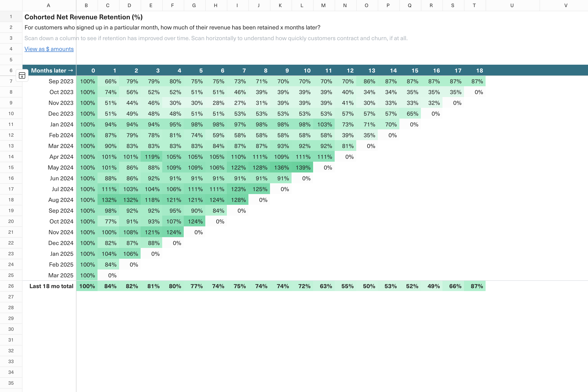Click the paste options icon near row 6
Viewport: 588px width, 392px height.
[x=22, y=75]
